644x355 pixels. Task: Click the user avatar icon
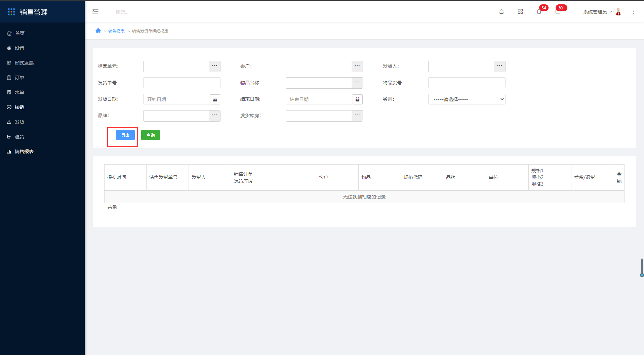click(618, 12)
